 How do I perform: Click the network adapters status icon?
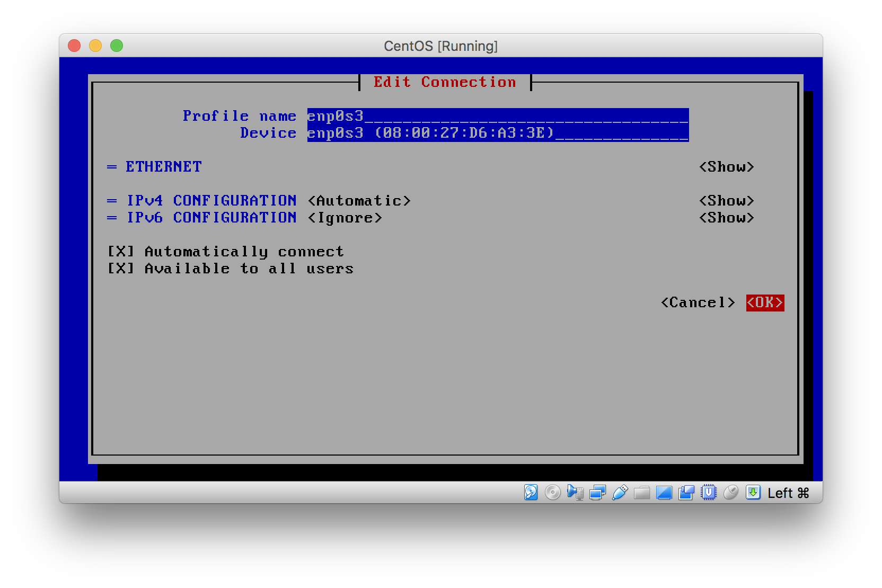pos(596,493)
